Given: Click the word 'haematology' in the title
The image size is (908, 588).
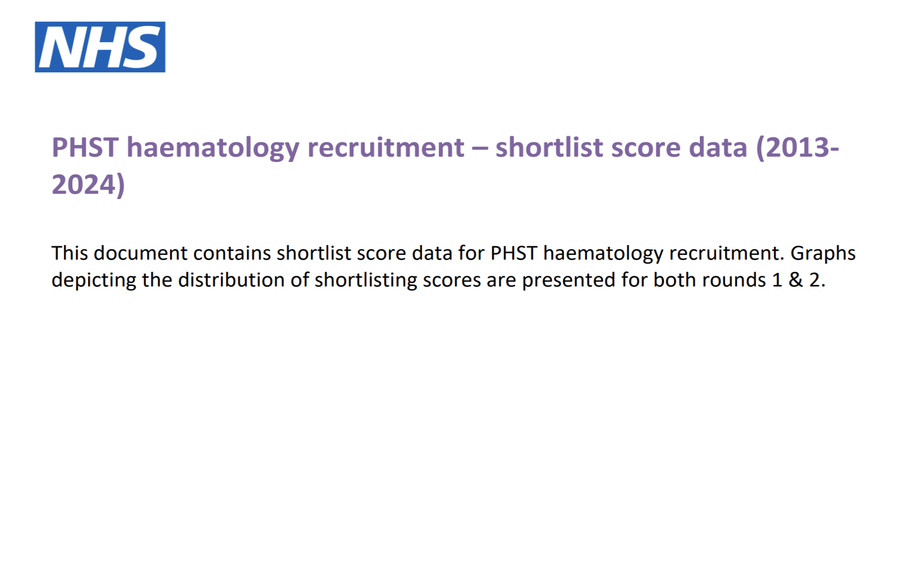Looking at the screenshot, I should 213,148.
